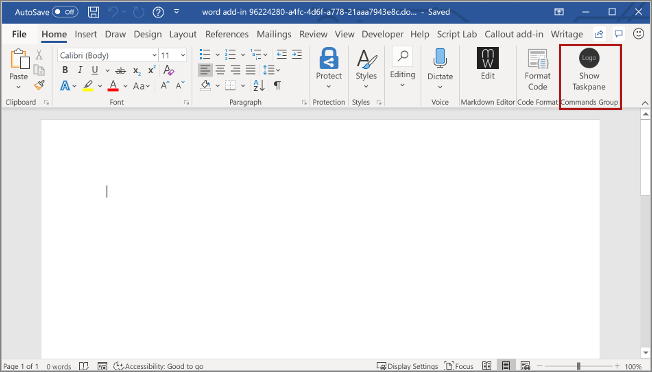Switch to the Insert tab
The height and width of the screenshot is (372, 652).
(86, 34)
